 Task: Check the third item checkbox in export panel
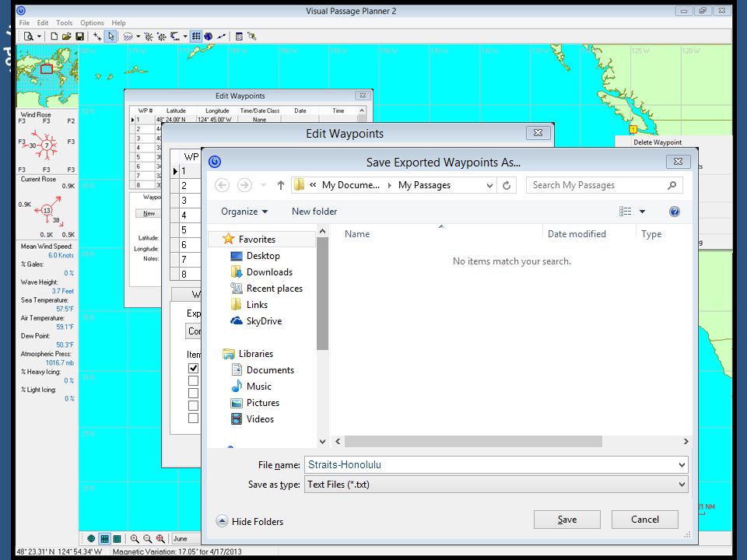coord(193,393)
